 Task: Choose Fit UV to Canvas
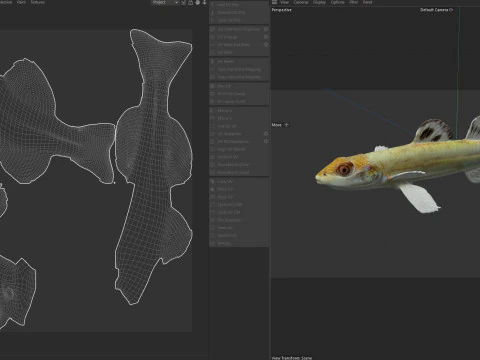(x=239, y=94)
